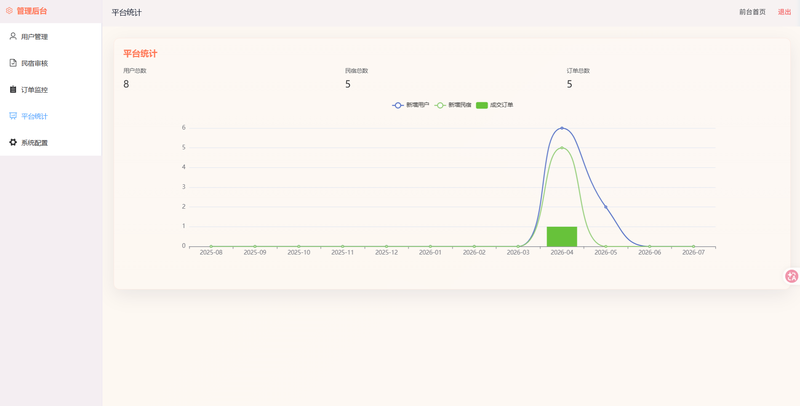
Task: Click the y-axis value 3
Action: point(184,187)
